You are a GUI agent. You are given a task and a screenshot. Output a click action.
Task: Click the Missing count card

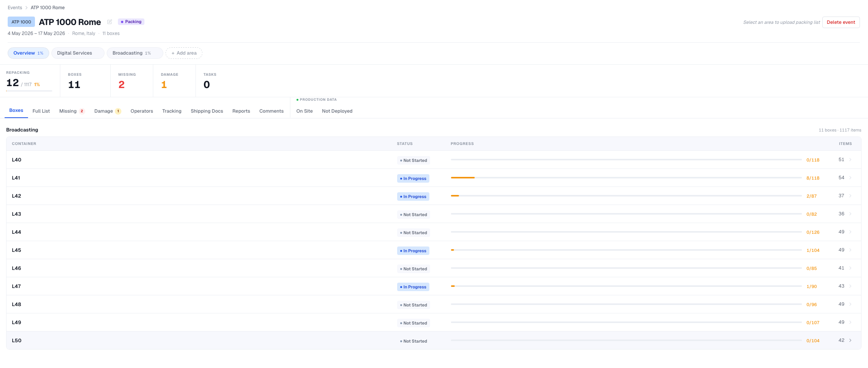click(131, 81)
